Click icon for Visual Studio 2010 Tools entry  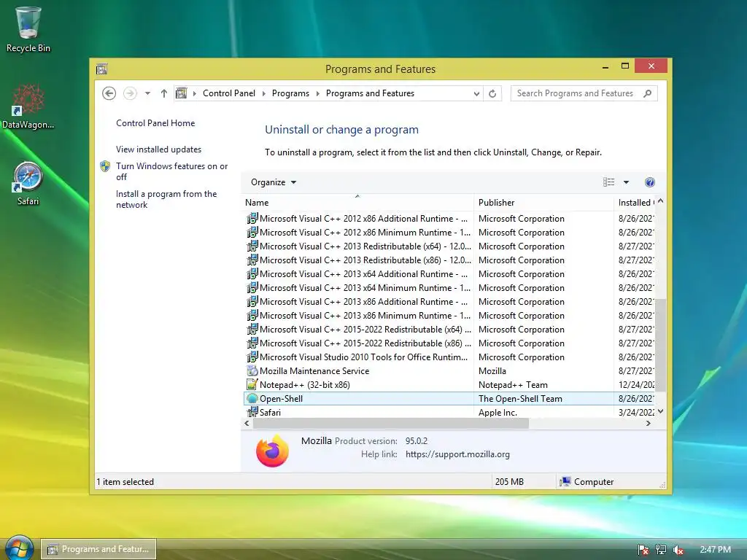click(x=252, y=357)
